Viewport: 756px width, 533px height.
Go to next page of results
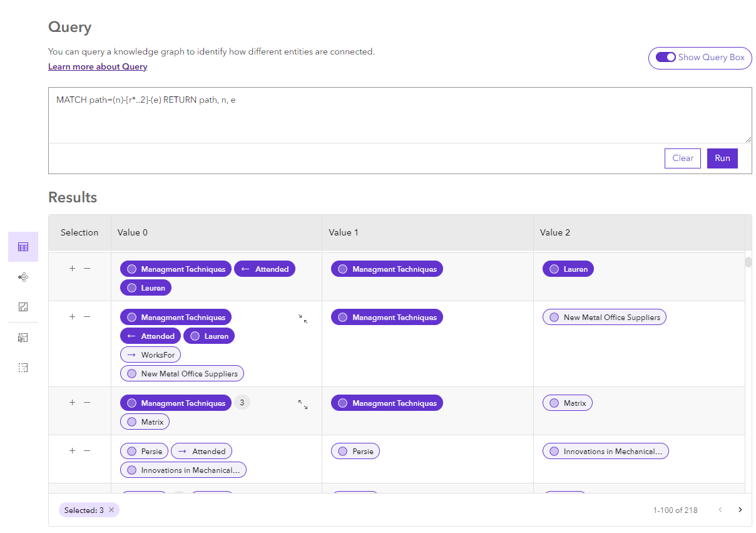click(740, 510)
